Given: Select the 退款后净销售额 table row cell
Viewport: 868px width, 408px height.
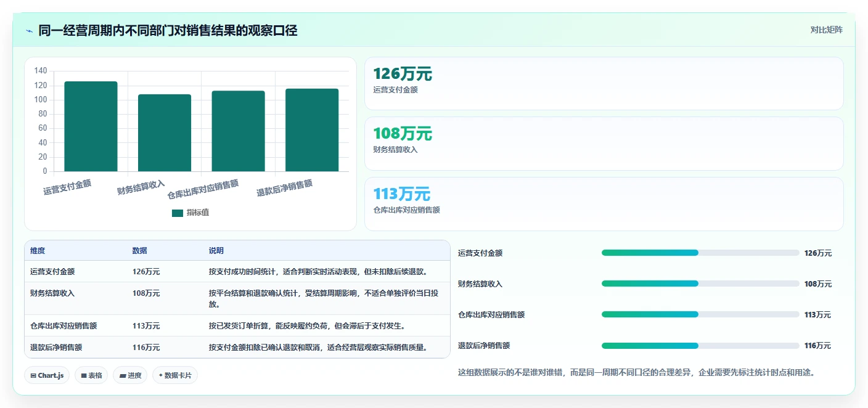Looking at the screenshot, I should point(56,348).
